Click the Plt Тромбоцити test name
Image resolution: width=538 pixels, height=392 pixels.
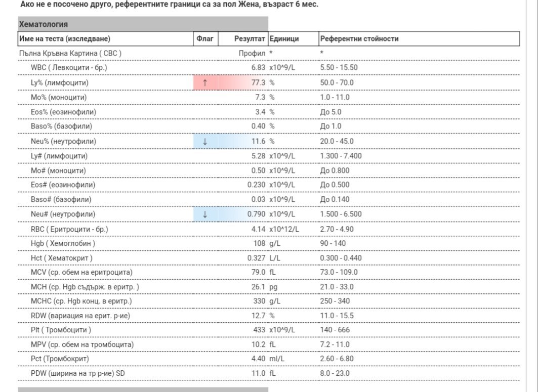pos(61,330)
